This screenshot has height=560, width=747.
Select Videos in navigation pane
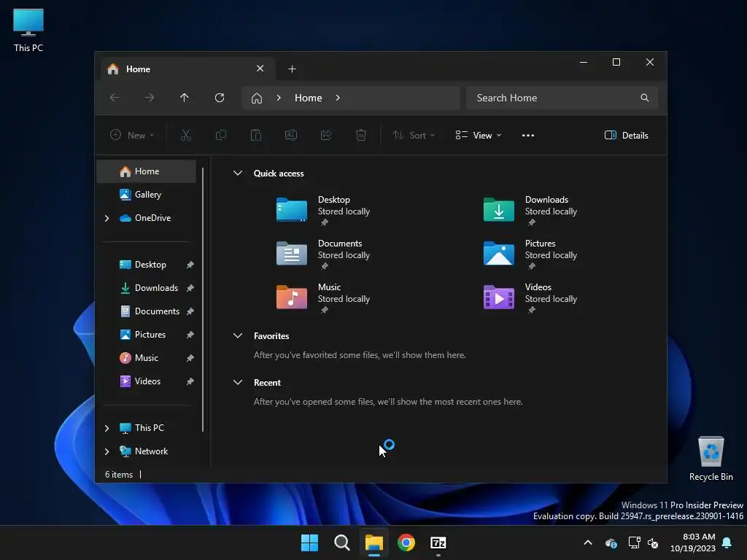pos(147,381)
